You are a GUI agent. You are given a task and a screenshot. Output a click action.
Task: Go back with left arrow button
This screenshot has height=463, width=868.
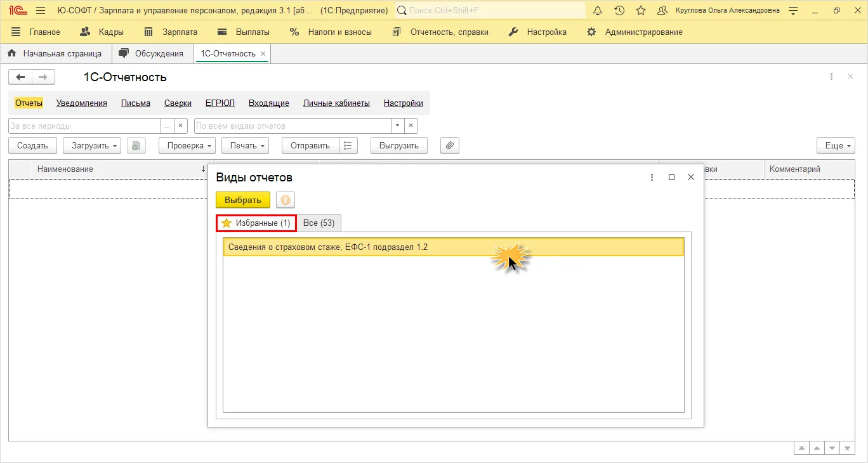tap(20, 77)
